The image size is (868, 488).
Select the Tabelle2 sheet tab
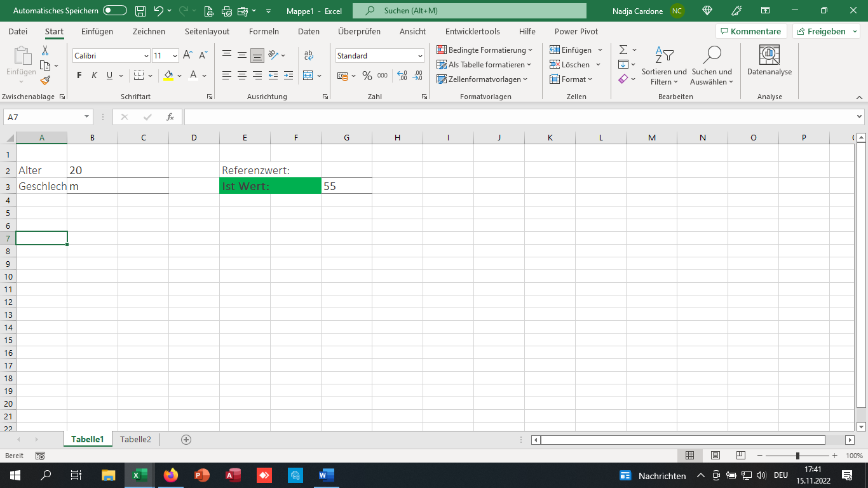pyautogui.click(x=135, y=439)
